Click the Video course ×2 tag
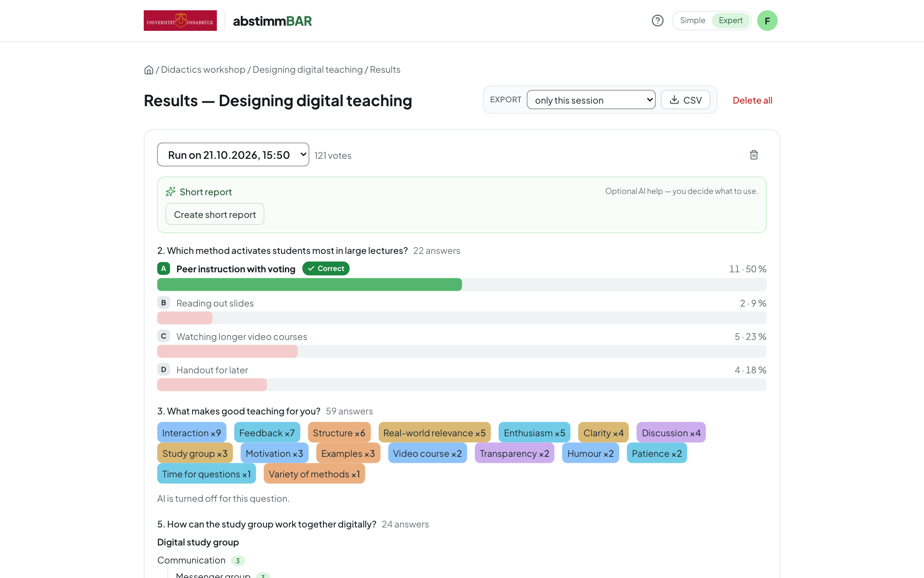The height and width of the screenshot is (578, 924). [427, 453]
